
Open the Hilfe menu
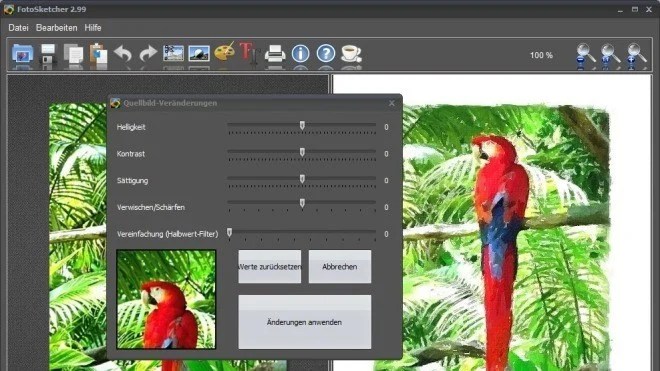pyautogui.click(x=93, y=28)
